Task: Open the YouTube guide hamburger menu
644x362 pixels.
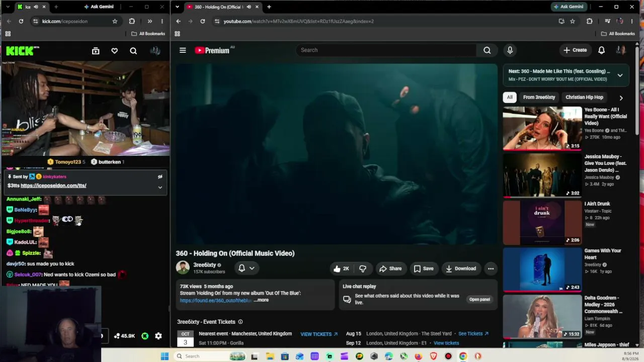Action: [183, 50]
